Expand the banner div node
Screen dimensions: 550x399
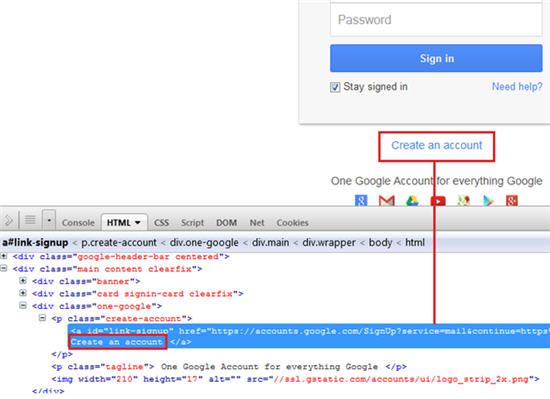pos(23,280)
